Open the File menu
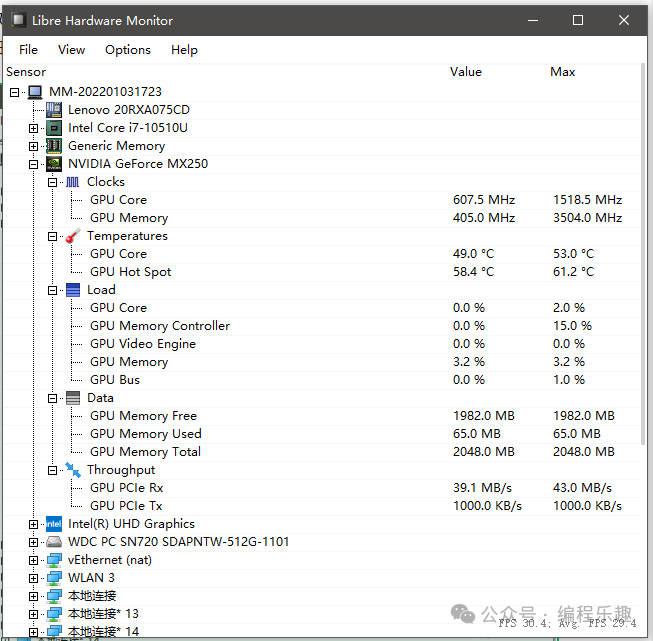Image resolution: width=653 pixels, height=641 pixels. coord(28,50)
